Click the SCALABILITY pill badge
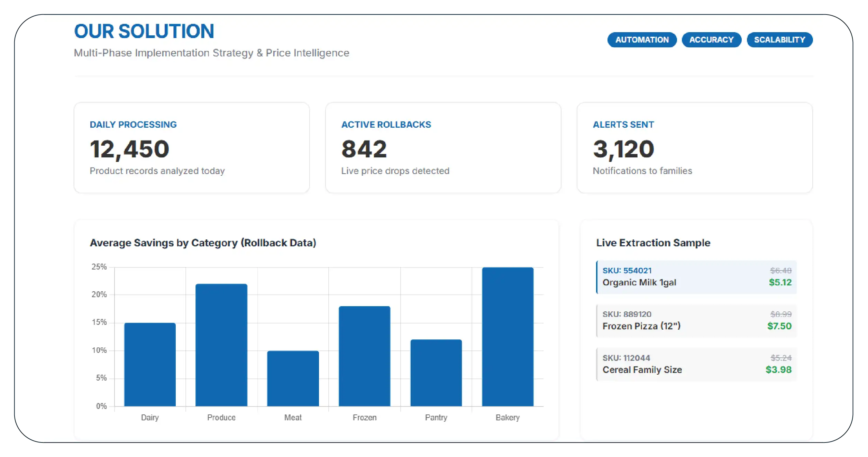The height and width of the screenshot is (457, 868). pyautogui.click(x=779, y=40)
